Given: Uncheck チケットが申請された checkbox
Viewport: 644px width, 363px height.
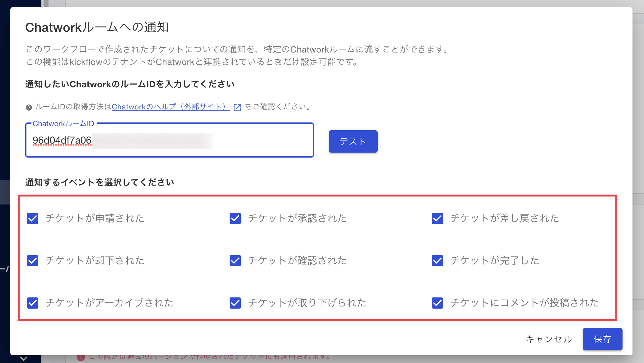Looking at the screenshot, I should 33,218.
